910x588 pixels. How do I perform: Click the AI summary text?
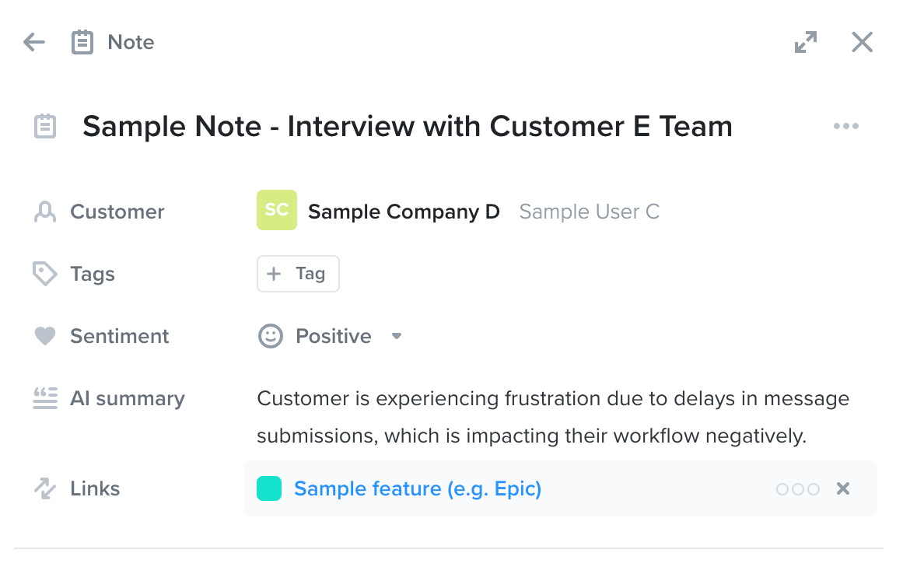553,418
